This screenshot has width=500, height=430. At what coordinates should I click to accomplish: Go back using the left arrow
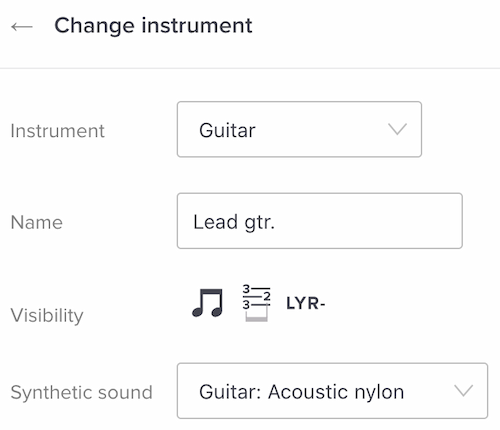[x=22, y=27]
